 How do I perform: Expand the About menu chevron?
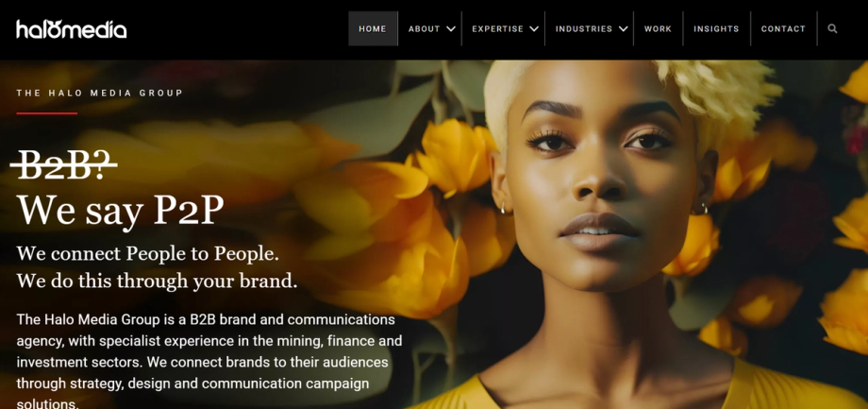pos(451,29)
